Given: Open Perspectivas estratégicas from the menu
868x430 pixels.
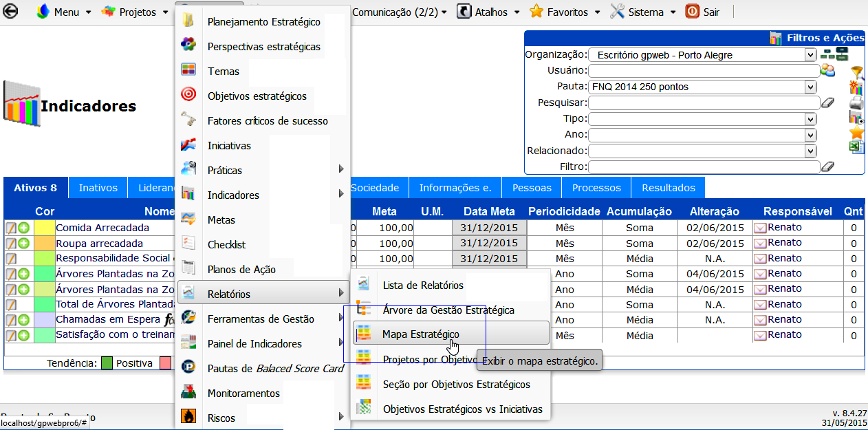Looking at the screenshot, I should (x=263, y=47).
